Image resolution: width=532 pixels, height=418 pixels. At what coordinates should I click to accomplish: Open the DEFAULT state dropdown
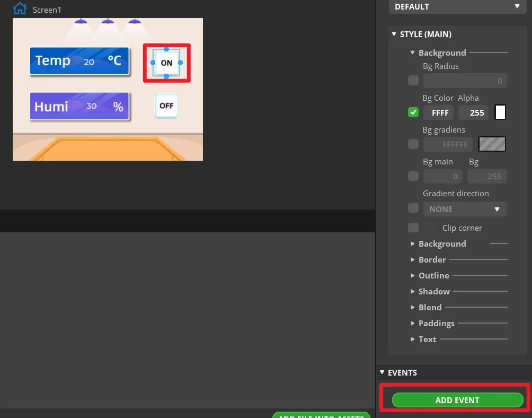456,7
